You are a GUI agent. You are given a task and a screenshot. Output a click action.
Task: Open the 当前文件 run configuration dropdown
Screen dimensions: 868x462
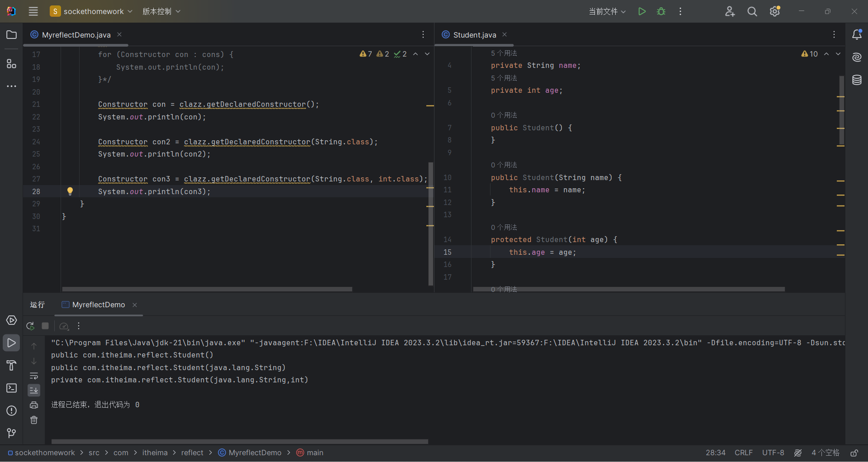(x=607, y=11)
